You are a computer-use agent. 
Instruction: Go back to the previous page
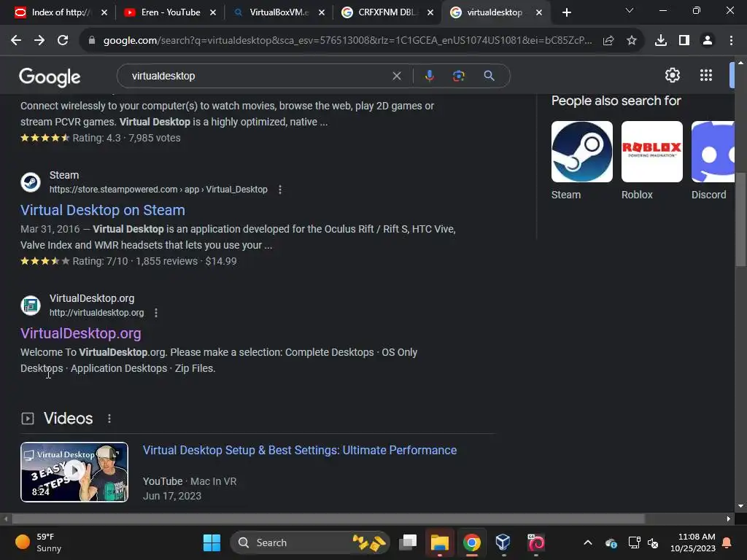point(16,41)
